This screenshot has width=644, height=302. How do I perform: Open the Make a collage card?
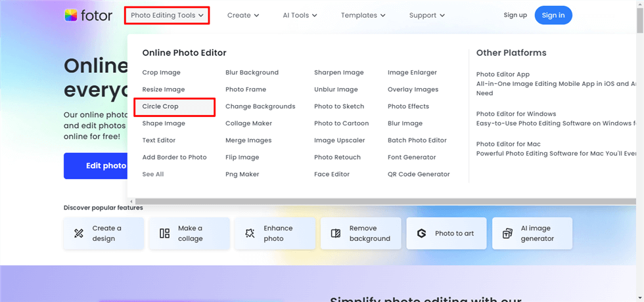tap(189, 234)
